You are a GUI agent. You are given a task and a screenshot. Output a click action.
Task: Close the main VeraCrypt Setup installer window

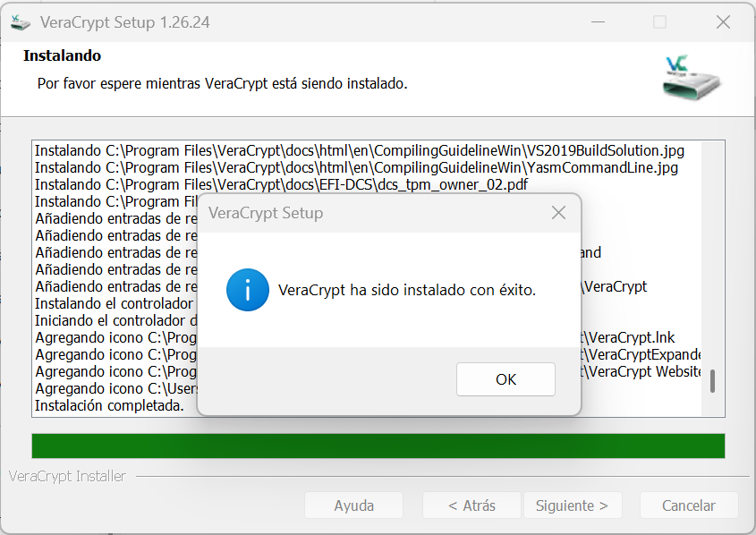pyautogui.click(x=722, y=22)
